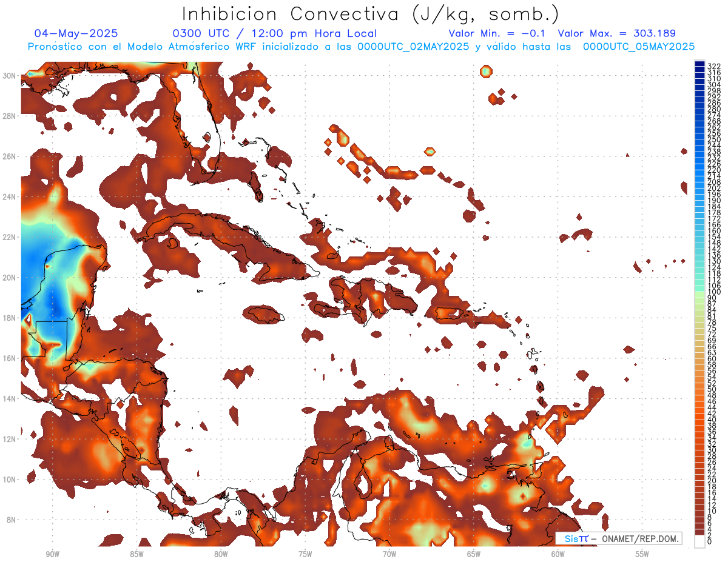
Task: Click the "0000UTC_05MAY2025" valid-until time
Action: coord(639,46)
